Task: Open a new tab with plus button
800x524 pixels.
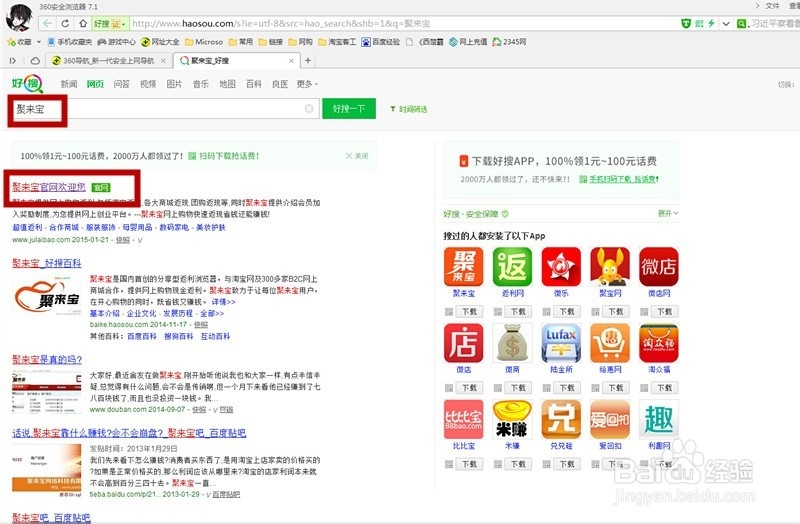Action: [308, 61]
